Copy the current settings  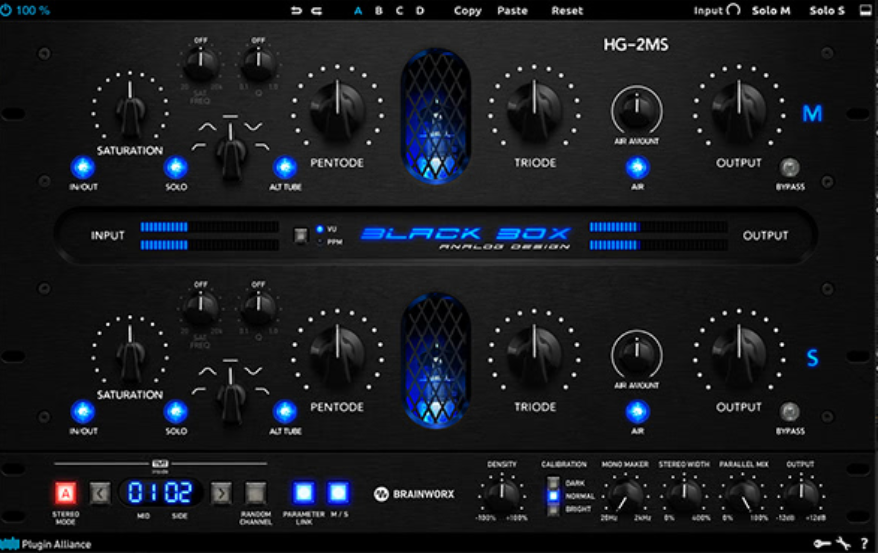pyautogui.click(x=468, y=11)
